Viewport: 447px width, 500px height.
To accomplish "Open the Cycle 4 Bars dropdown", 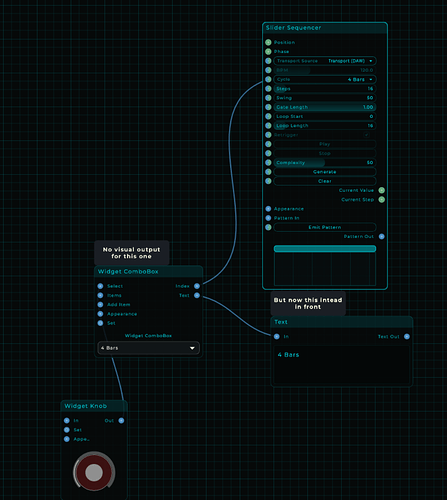I will (x=325, y=79).
